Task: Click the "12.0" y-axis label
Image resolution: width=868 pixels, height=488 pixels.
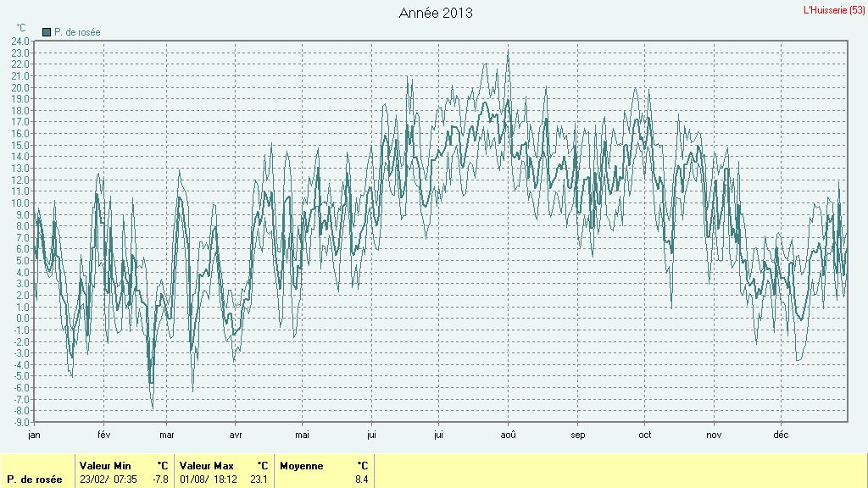Action: (21, 180)
